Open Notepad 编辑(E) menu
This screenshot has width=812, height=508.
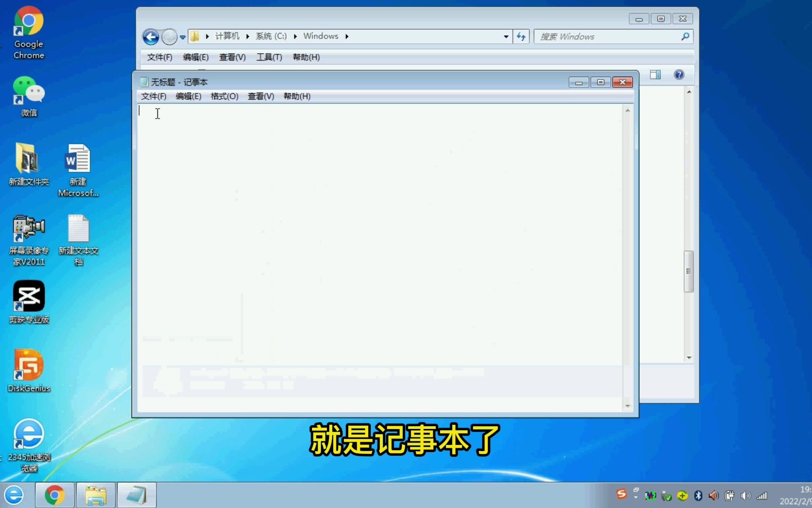click(188, 96)
